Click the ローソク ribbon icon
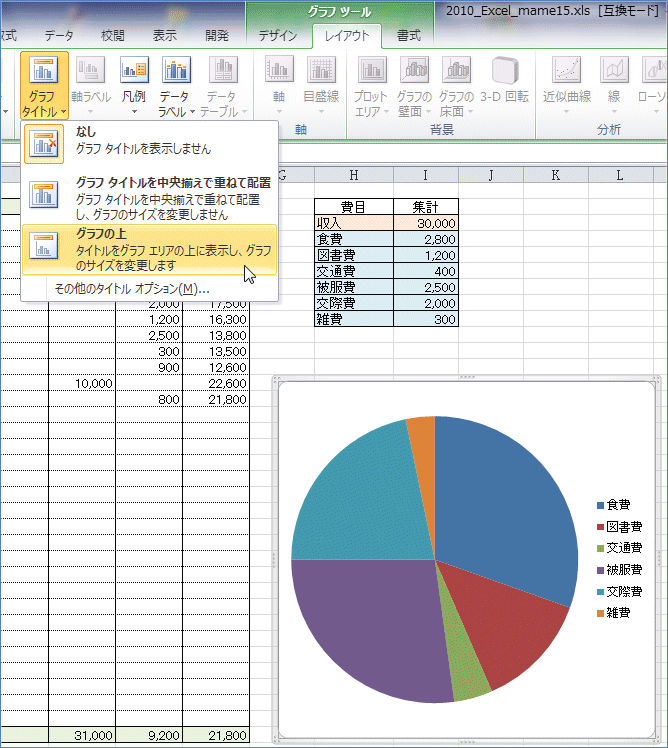The image size is (668, 748). (x=655, y=71)
